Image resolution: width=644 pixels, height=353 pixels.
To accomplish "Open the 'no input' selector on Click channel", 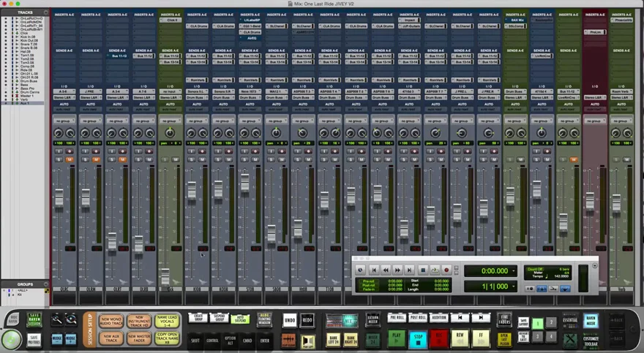I will point(170,92).
